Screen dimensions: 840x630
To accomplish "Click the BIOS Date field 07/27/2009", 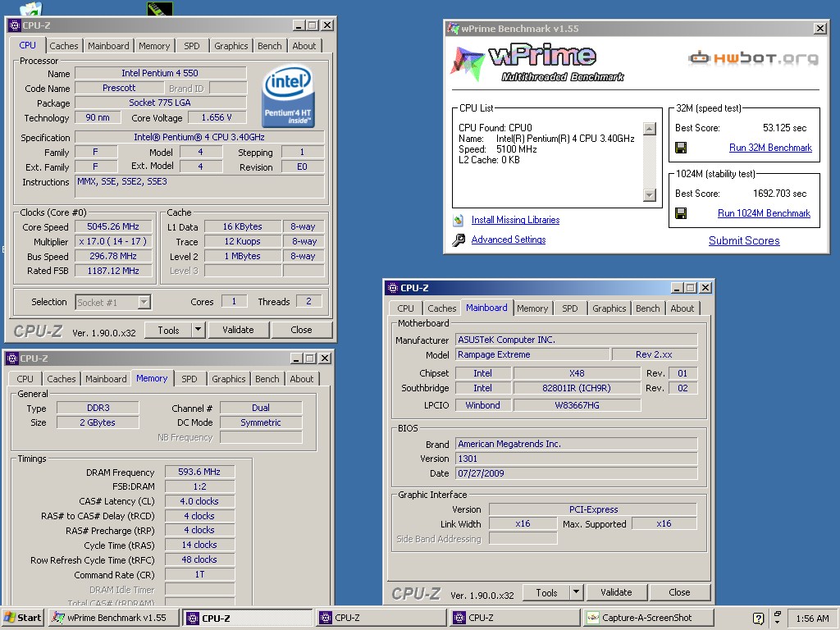I will pyautogui.click(x=577, y=473).
